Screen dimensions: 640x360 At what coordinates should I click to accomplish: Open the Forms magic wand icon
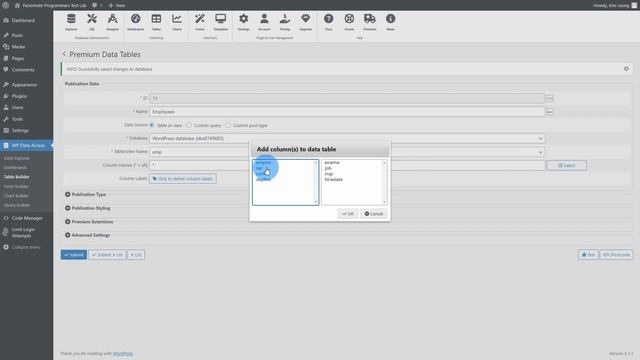(200, 22)
